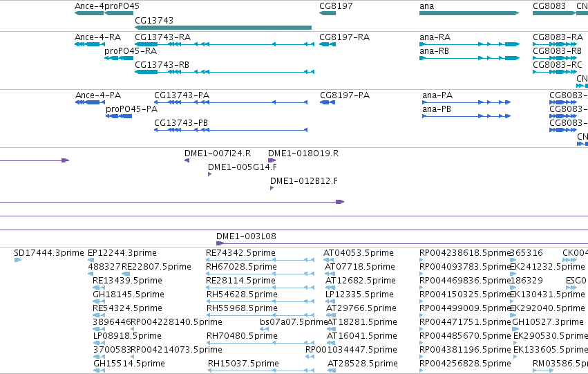Select the RP004228140.5prime EST label
Viewport: 588px width, 374px height.
(177, 322)
